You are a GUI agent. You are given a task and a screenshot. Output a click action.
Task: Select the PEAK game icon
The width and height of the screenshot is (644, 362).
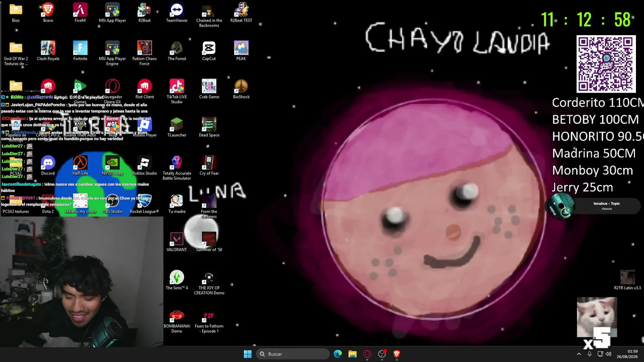(241, 51)
